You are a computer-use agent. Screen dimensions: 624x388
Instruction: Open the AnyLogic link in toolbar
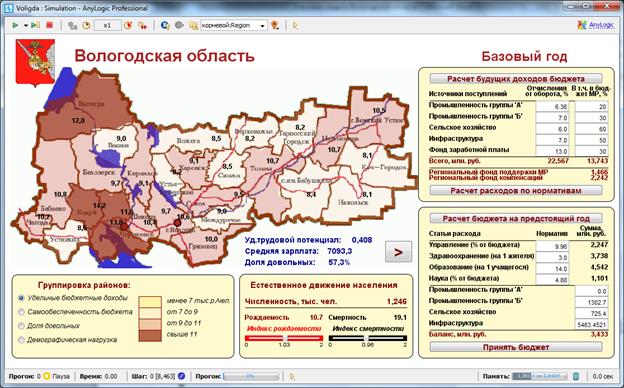[x=595, y=25]
